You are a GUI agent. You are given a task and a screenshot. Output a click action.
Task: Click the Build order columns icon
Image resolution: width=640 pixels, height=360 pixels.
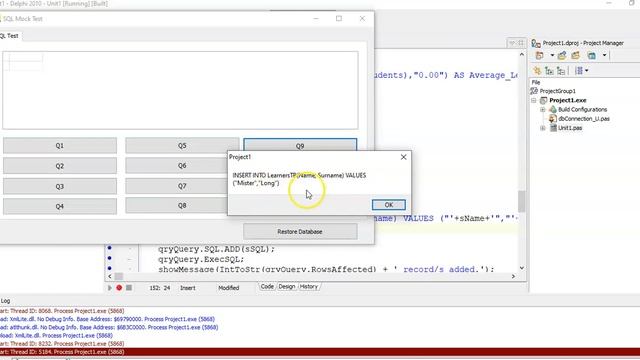(x=579, y=71)
